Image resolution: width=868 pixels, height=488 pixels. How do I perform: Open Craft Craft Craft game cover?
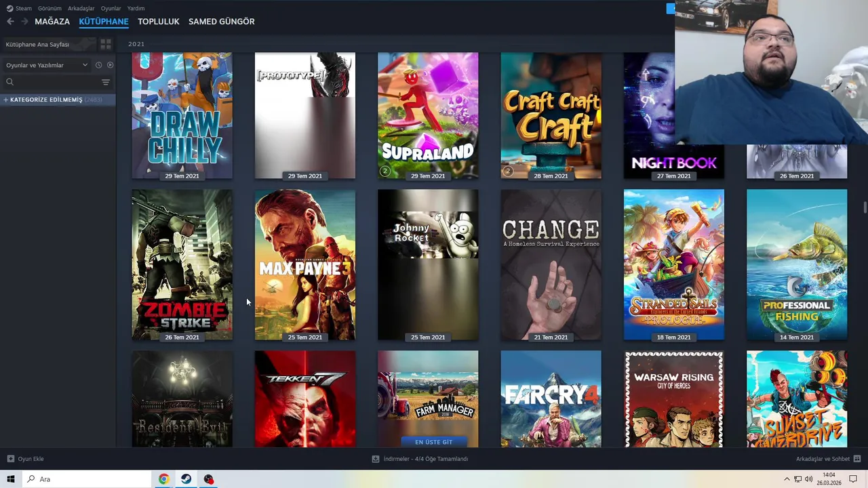[551, 115]
